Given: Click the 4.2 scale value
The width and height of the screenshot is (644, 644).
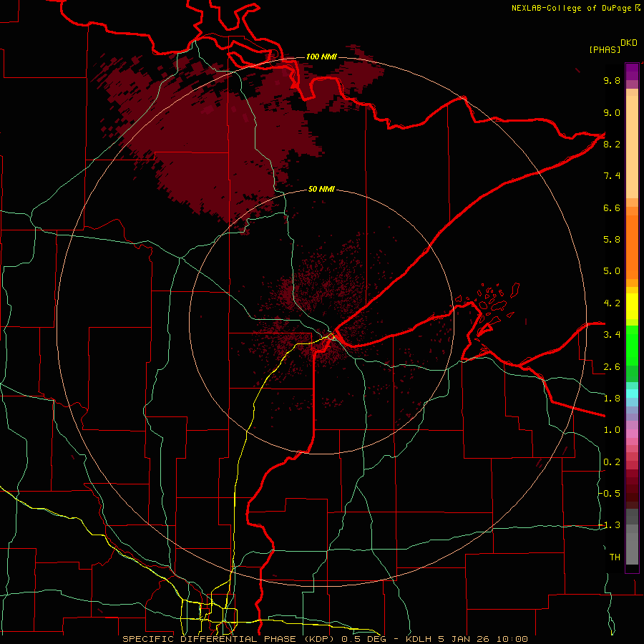Looking at the screenshot, I should [612, 303].
